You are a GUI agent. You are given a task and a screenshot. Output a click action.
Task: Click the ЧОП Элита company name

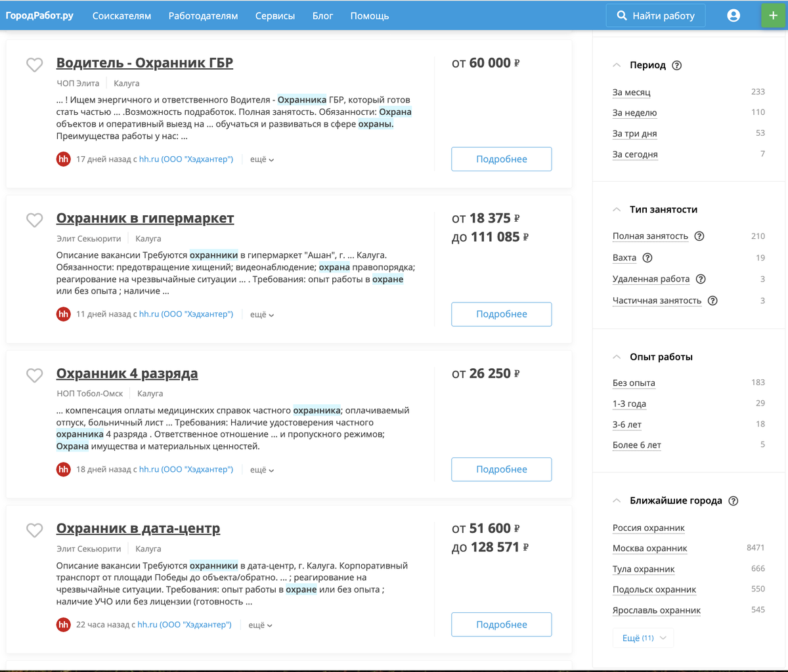[78, 83]
